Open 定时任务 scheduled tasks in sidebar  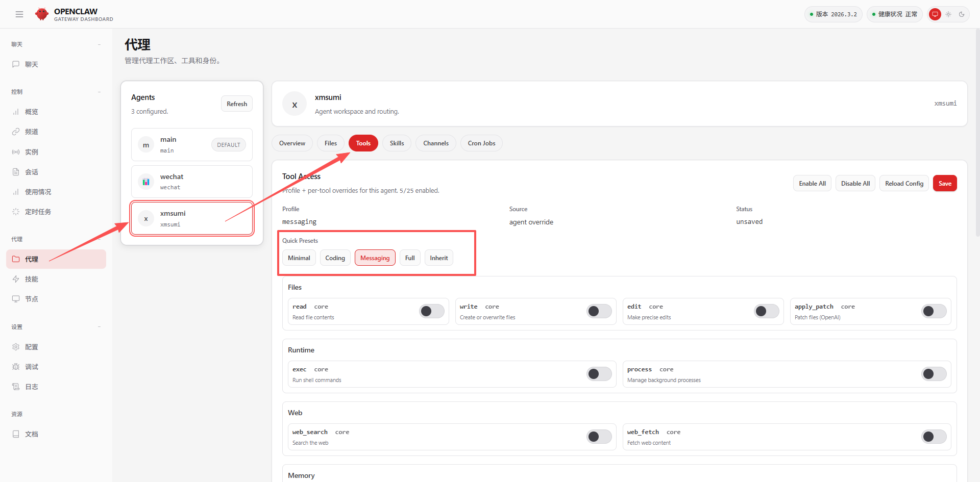38,212
